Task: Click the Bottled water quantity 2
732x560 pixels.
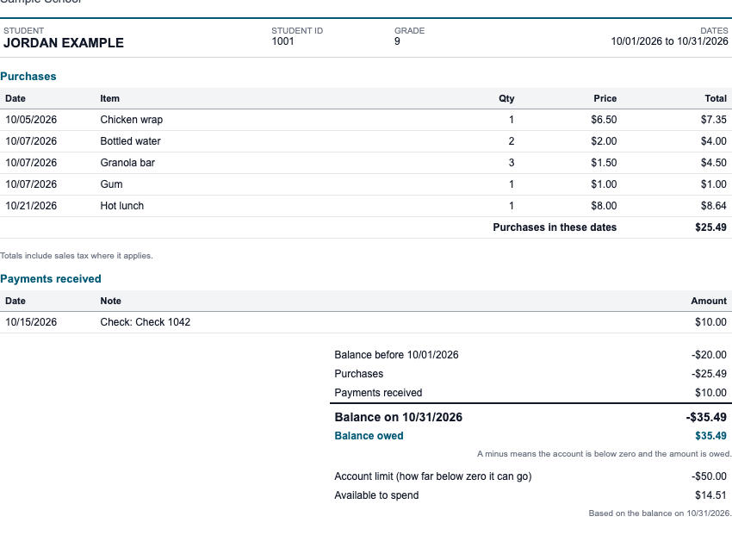Action: point(512,141)
